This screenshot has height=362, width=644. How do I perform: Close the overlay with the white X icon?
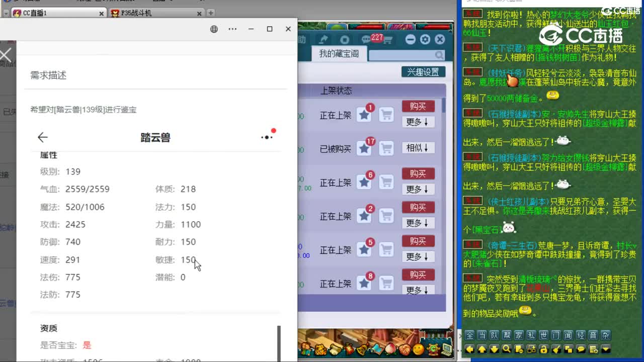pos(6,55)
